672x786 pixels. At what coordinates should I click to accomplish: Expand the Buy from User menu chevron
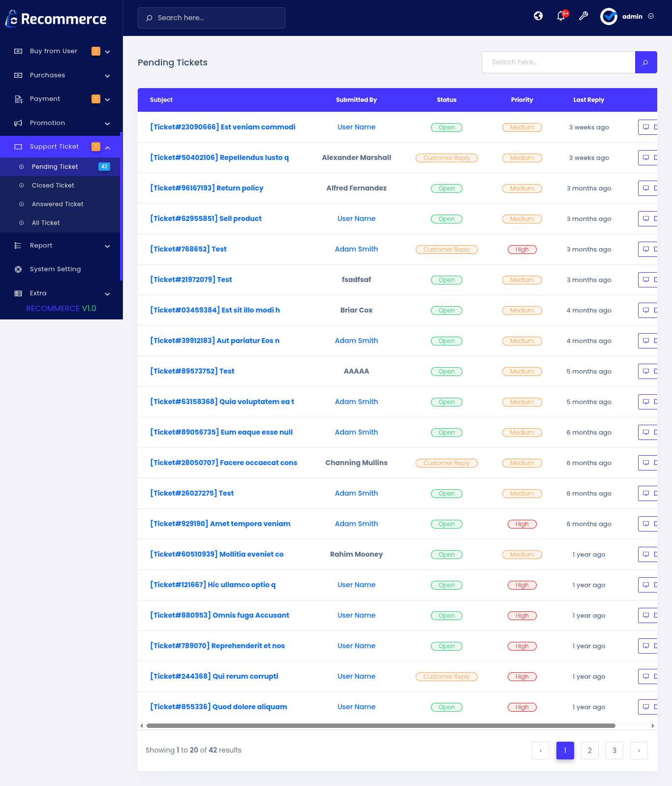tap(107, 52)
